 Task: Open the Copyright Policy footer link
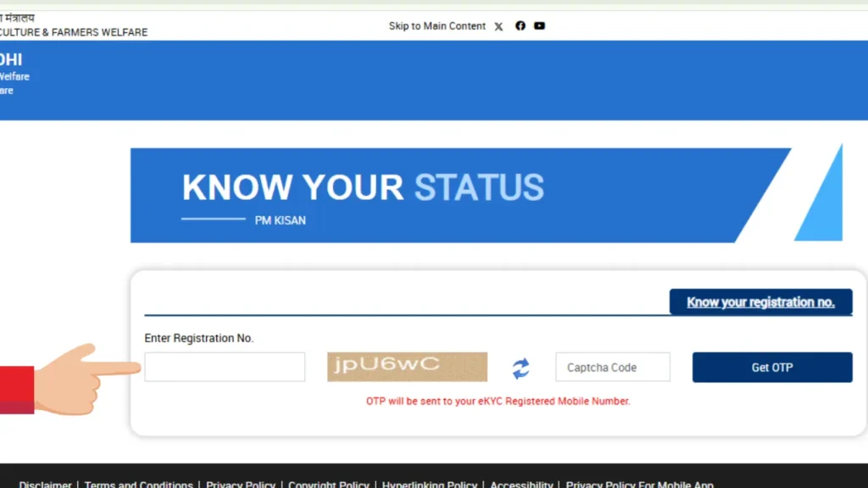pos(329,484)
